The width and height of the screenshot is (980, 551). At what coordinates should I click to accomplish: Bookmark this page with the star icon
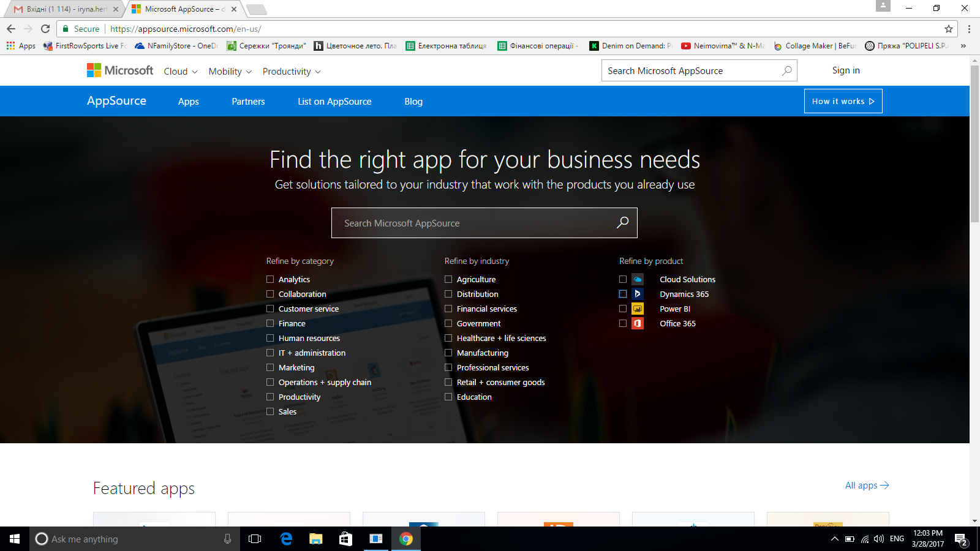(949, 29)
